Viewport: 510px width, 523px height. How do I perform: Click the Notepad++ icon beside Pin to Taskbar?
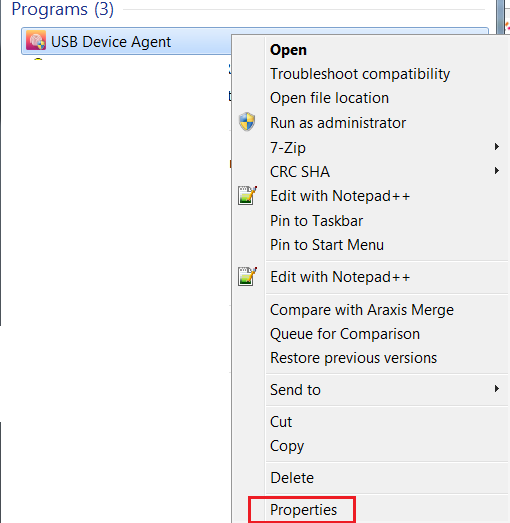[247, 195]
